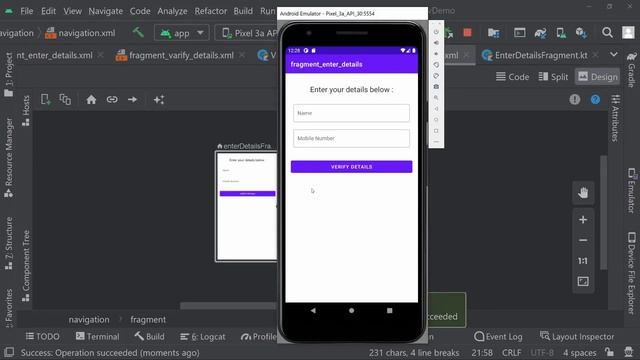This screenshot has width=640, height=360.
Task: Select pan hand tool in design surface
Action: click(583, 193)
